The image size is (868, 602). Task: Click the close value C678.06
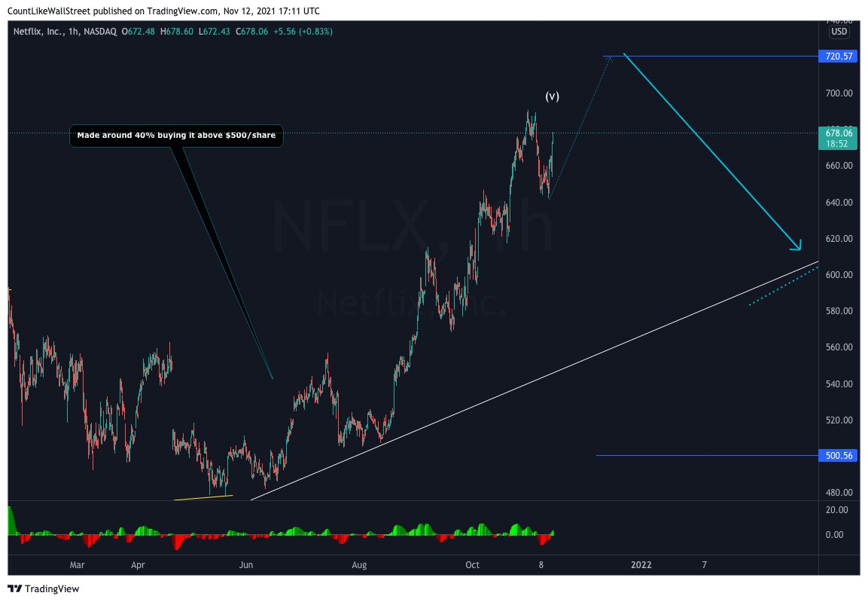point(252,32)
